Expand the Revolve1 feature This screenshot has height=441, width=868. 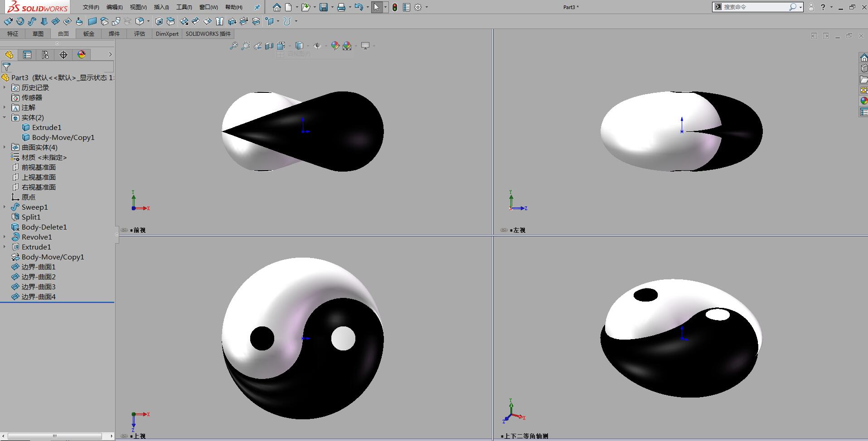coord(5,237)
